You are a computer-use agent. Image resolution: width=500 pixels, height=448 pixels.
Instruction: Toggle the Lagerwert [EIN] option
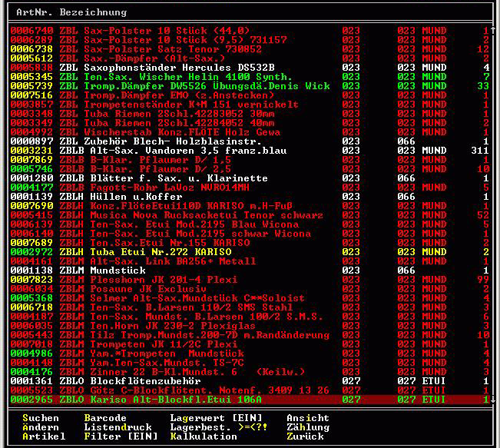click(216, 418)
